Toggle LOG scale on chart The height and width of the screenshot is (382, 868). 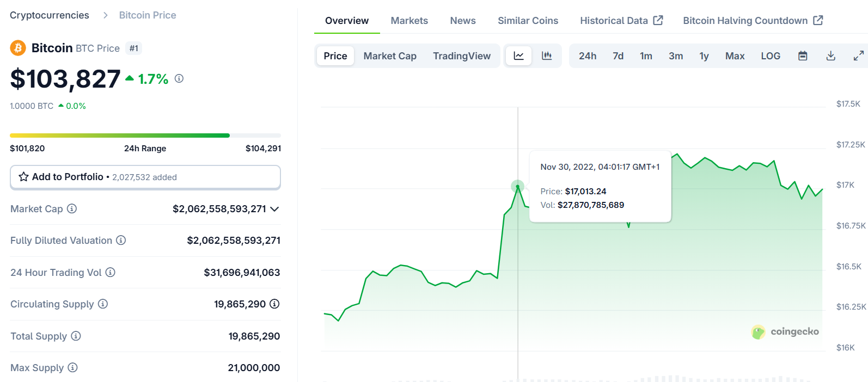coord(770,56)
